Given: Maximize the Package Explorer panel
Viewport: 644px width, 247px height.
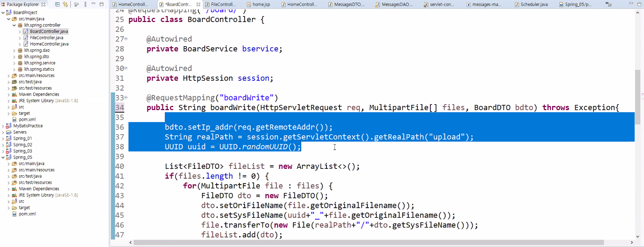Looking at the screenshot, I should pyautogui.click(x=101, y=4).
